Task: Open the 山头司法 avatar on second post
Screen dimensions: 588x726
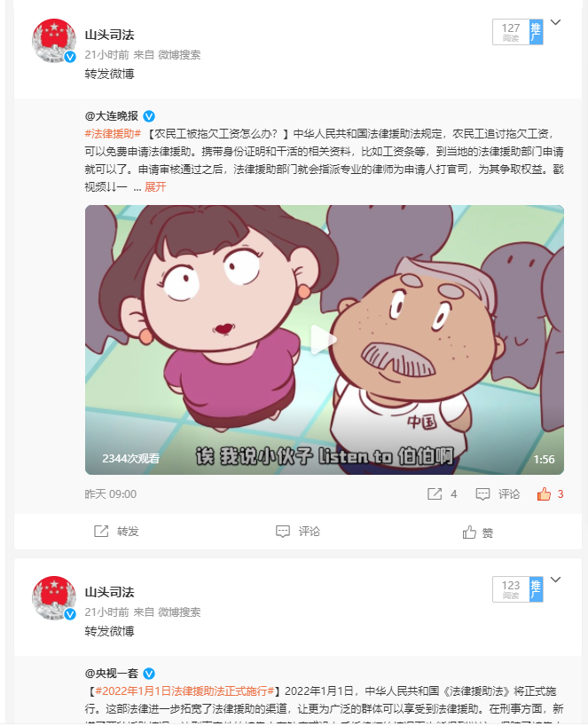Action: (x=54, y=598)
